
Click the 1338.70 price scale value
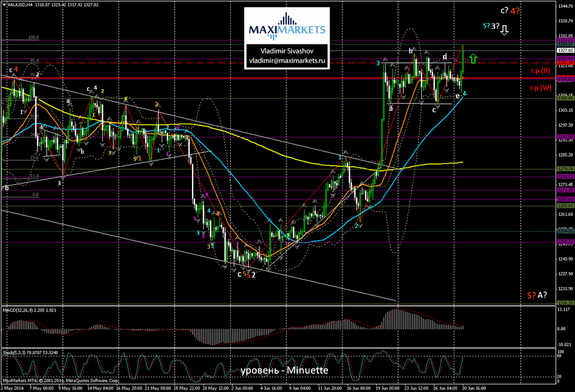pyautogui.click(x=566, y=21)
